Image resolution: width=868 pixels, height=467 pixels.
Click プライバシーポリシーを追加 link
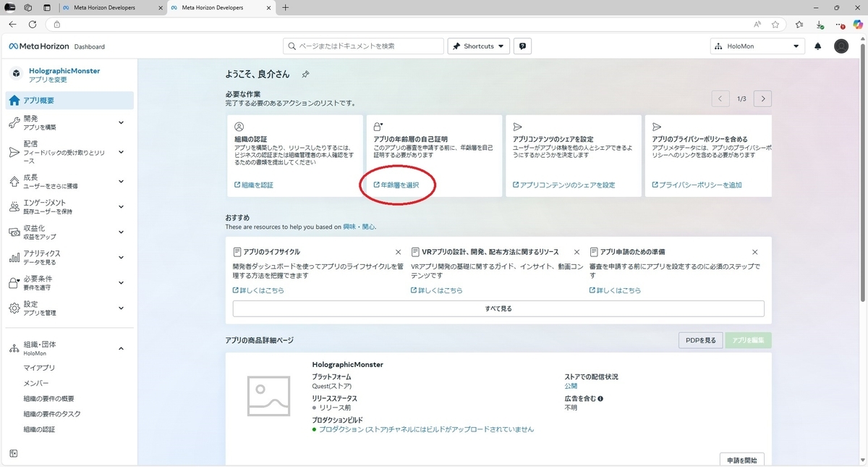697,185
